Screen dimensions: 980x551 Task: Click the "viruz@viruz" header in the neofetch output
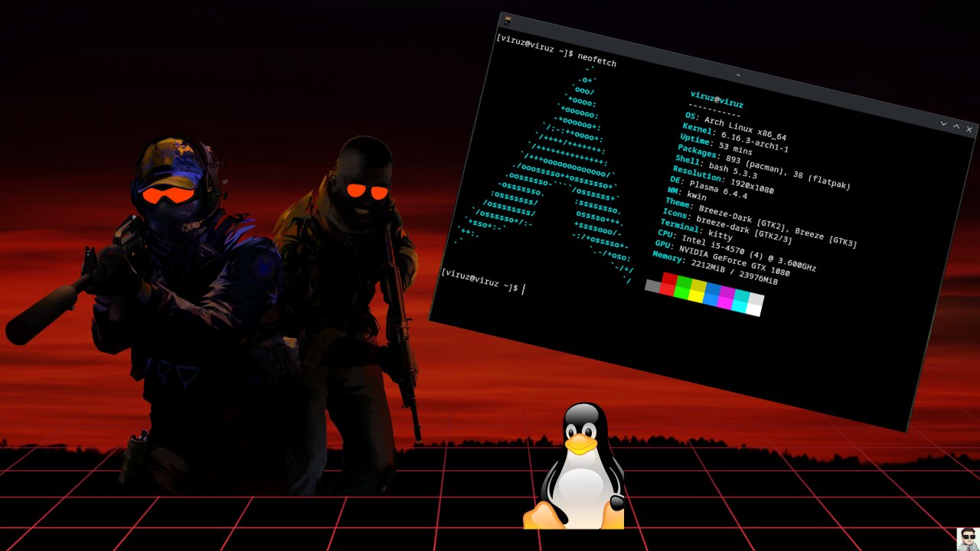(717, 99)
